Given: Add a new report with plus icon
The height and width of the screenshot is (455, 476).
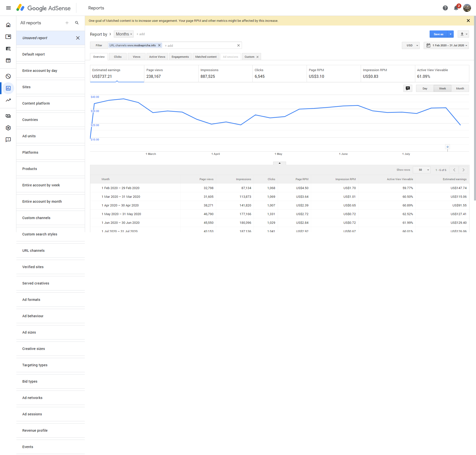Looking at the screenshot, I should pos(67,23).
